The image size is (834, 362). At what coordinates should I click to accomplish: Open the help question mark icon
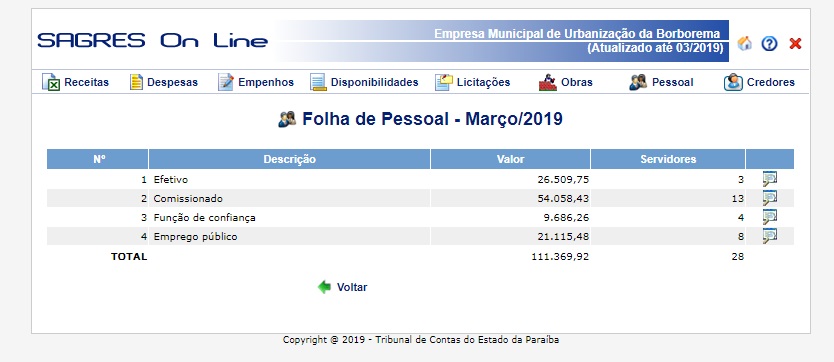tap(769, 44)
